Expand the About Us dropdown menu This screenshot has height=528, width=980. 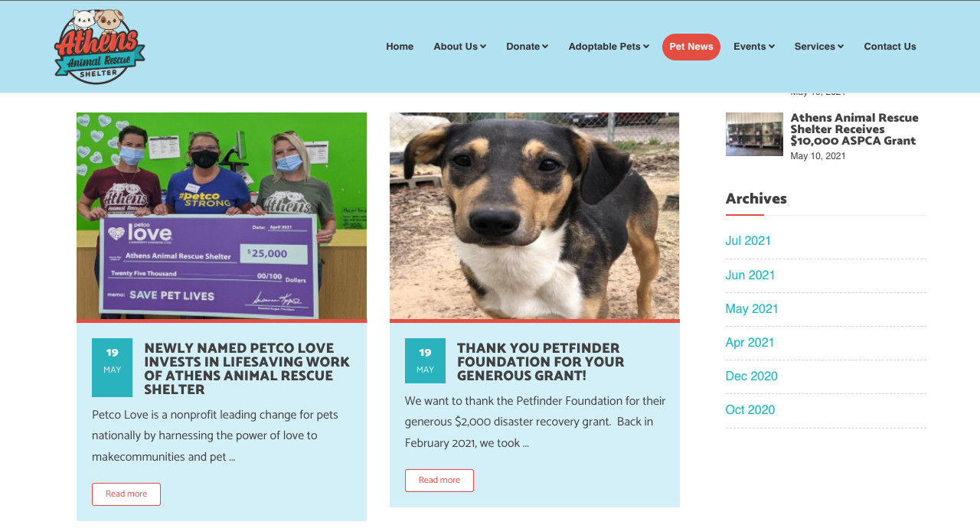pyautogui.click(x=459, y=47)
